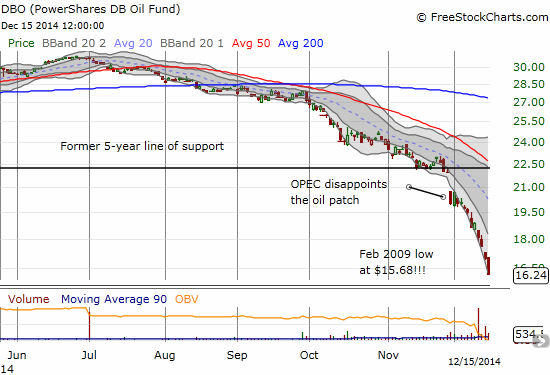Click the tall July volume spike bar

point(89,326)
